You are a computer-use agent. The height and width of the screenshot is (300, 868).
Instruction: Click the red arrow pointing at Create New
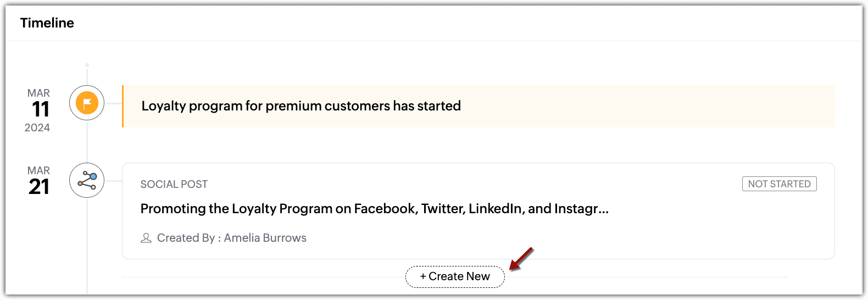pyautogui.click(x=521, y=259)
